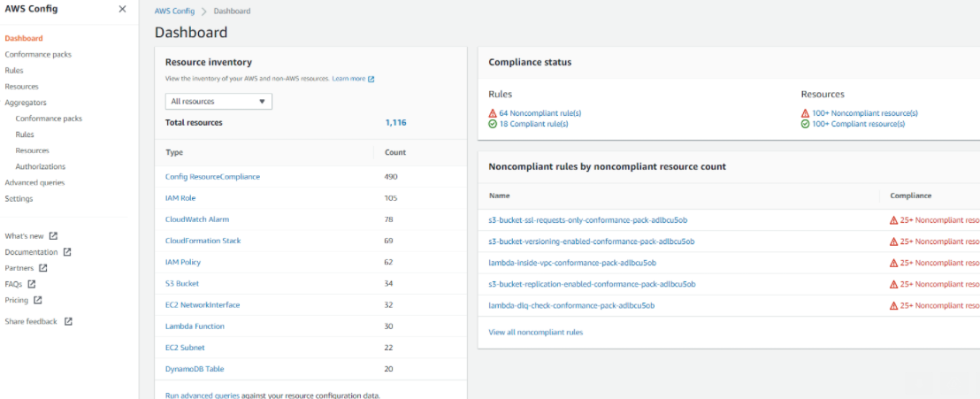Open Settings in the sidebar

click(19, 199)
